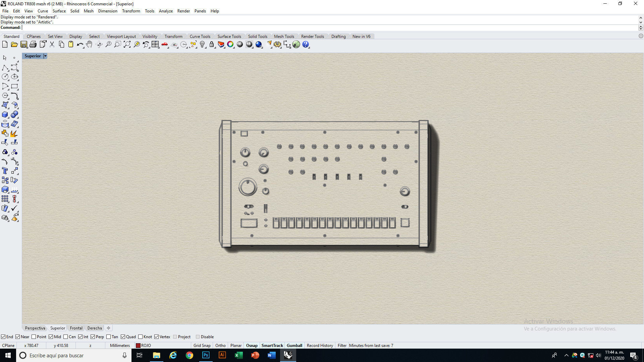Open the CPlane coordinate selector
Image resolution: width=644 pixels, height=362 pixels.
pos(8,346)
